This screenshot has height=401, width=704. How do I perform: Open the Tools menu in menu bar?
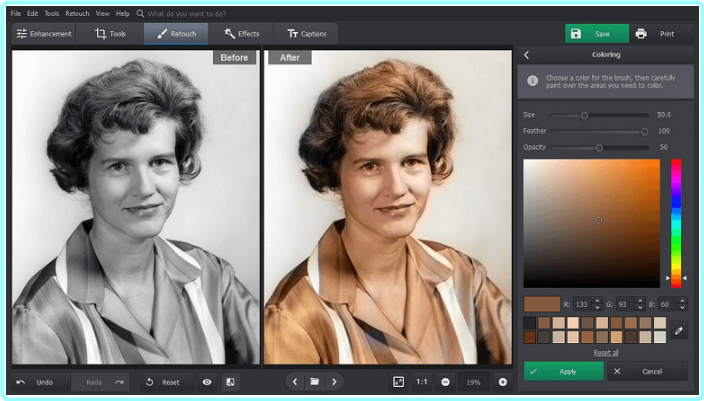coord(52,13)
